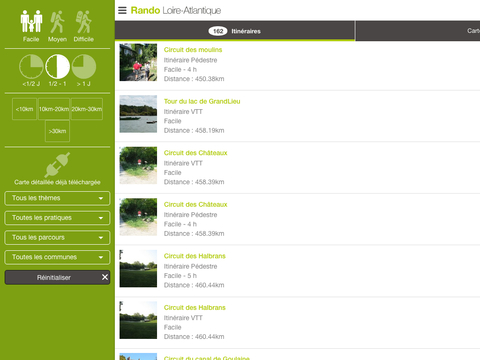Open the Circuit des moulins thumbnail
This screenshot has width=480, height=360.
click(138, 62)
